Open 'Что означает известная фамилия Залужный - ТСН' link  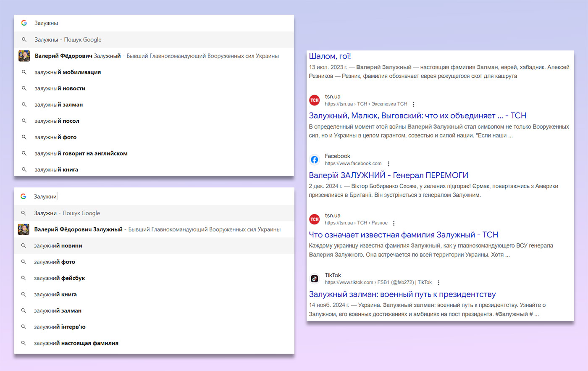coord(403,235)
